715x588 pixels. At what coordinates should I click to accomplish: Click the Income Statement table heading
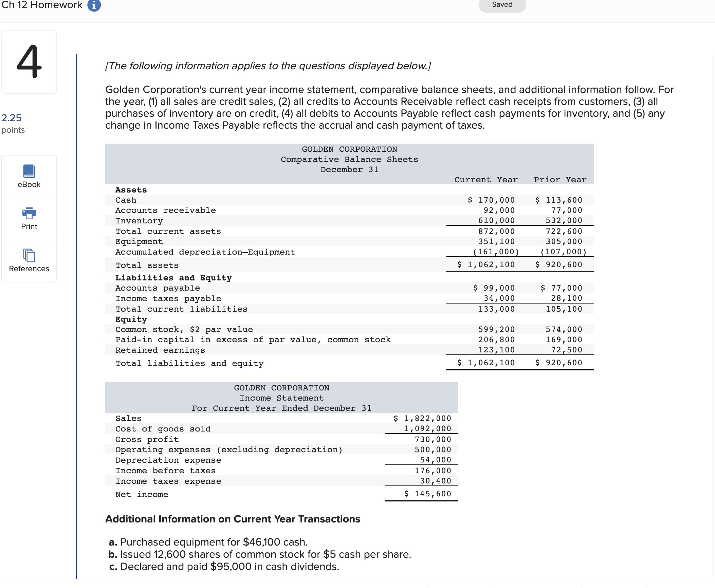pos(281,398)
